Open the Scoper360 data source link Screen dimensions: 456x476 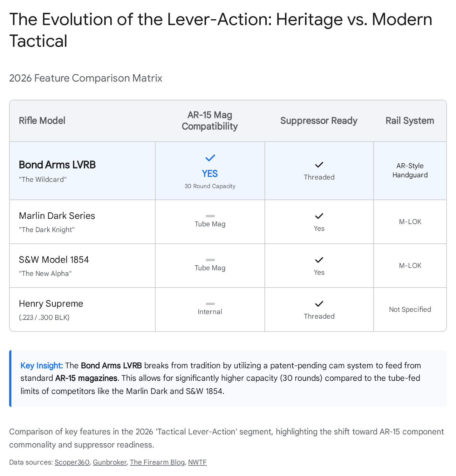tap(72, 462)
